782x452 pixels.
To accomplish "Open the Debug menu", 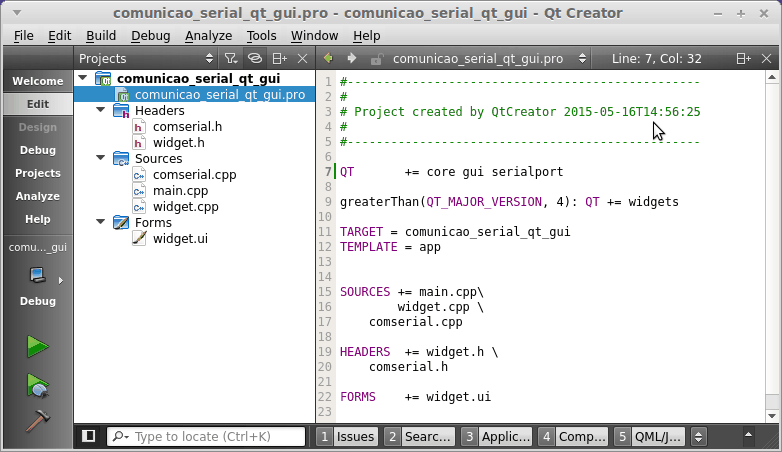I will click(151, 36).
